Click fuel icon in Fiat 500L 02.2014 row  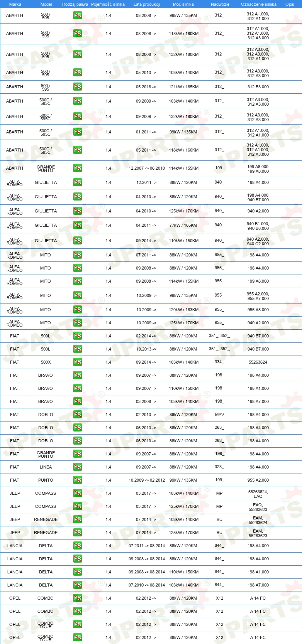(77, 336)
